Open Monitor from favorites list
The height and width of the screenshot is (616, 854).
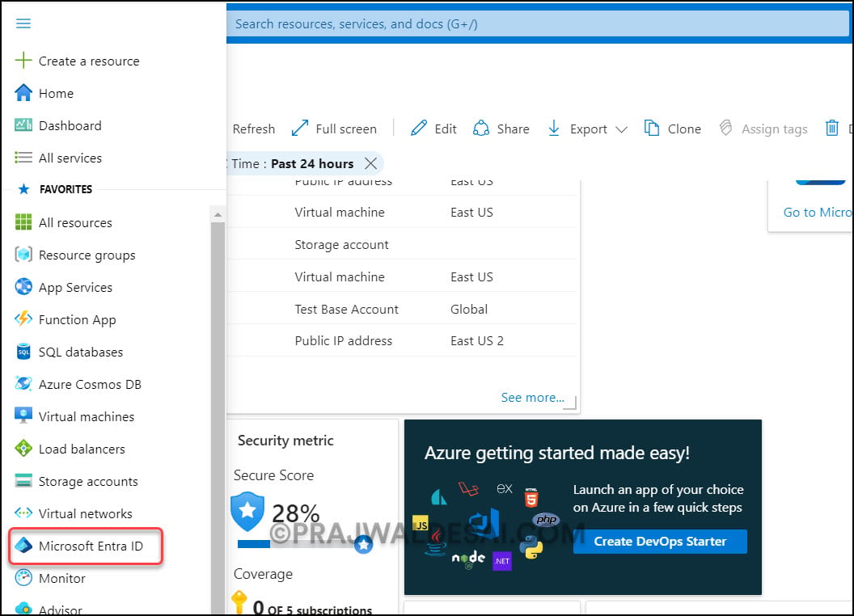[62, 579]
